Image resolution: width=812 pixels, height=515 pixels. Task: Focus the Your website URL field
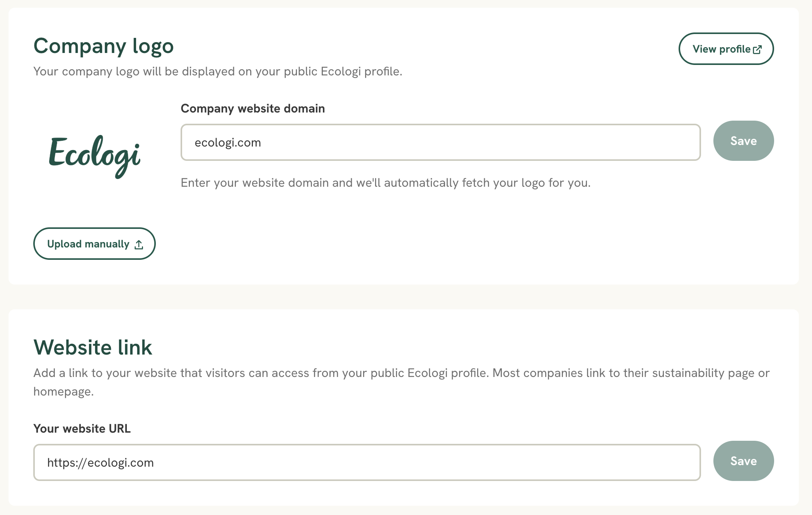(367, 462)
